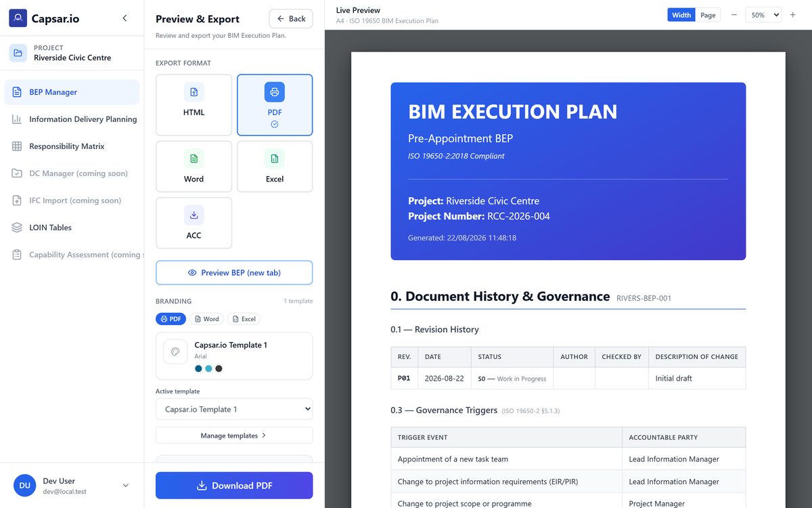
Task: Click the '1 template' count label
Action: coord(298,301)
